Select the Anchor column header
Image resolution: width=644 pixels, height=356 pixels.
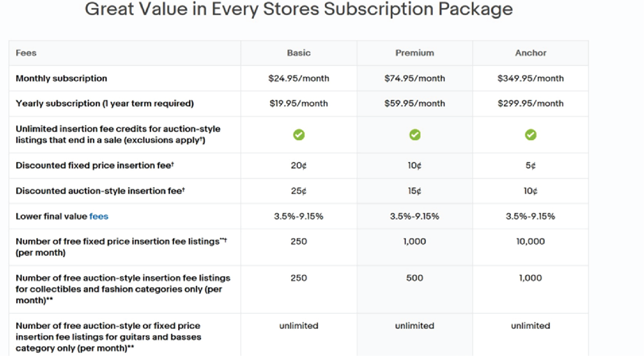(531, 53)
